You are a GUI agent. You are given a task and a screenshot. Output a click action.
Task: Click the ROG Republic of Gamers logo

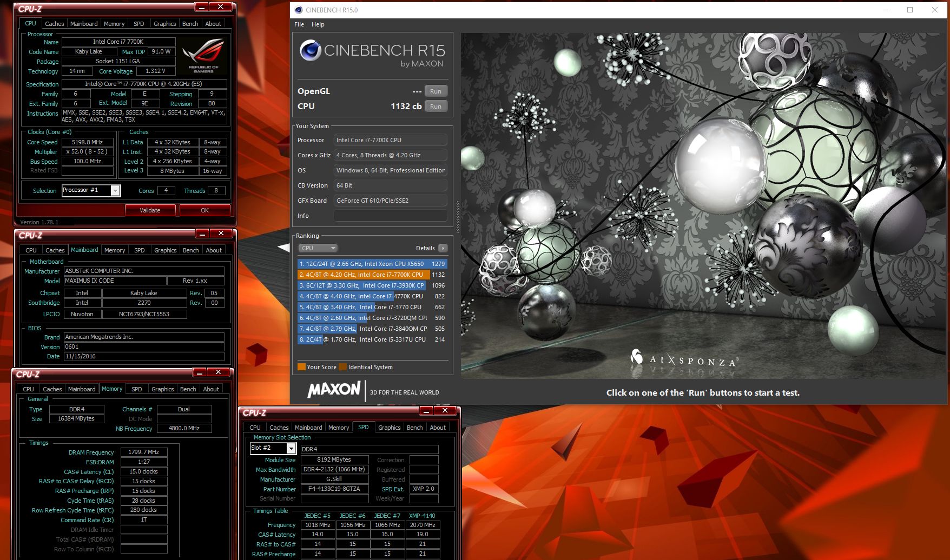click(x=203, y=56)
